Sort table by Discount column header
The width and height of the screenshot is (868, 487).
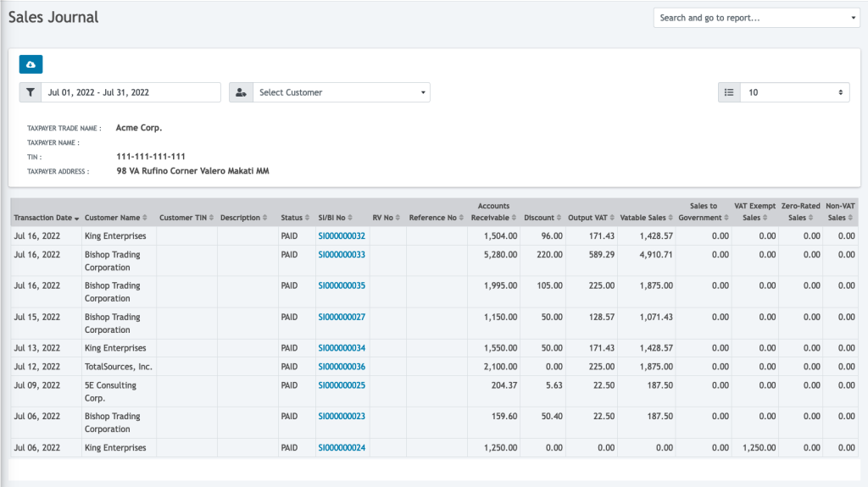[542, 218]
